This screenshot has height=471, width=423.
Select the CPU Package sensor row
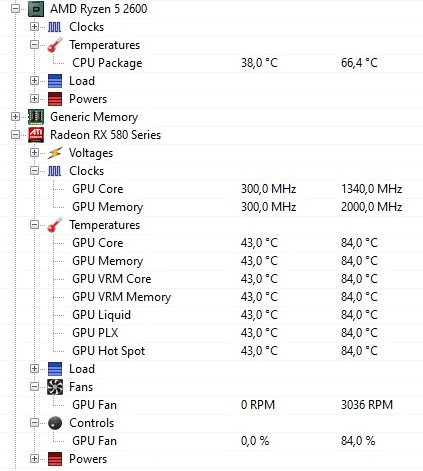[211, 63]
